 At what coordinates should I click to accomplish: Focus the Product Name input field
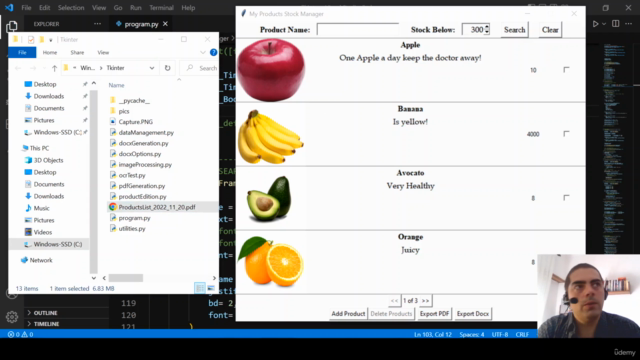point(358,29)
